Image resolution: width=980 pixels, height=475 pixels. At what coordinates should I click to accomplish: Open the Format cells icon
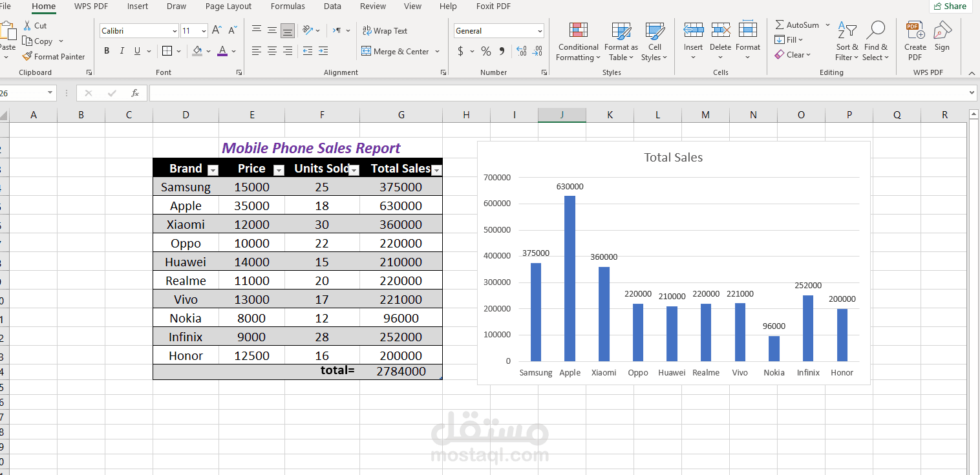click(x=748, y=30)
